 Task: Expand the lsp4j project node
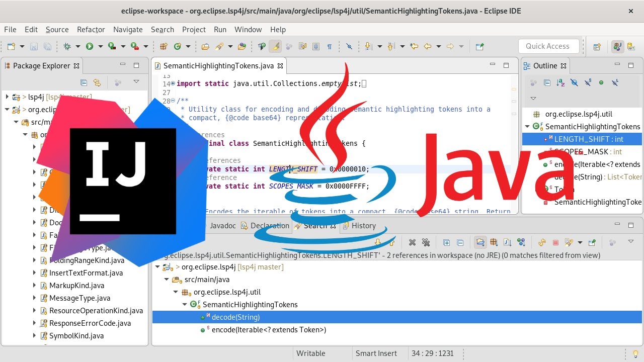point(7,97)
